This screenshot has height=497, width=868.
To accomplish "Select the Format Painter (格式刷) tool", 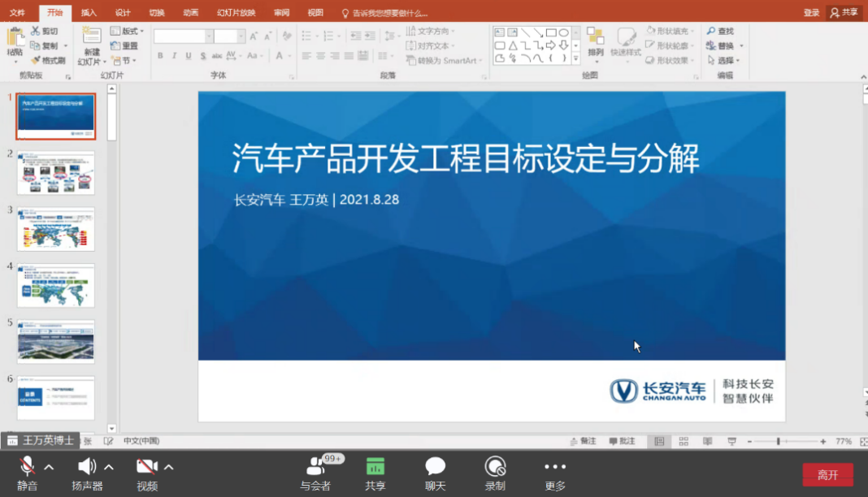I will pos(49,60).
